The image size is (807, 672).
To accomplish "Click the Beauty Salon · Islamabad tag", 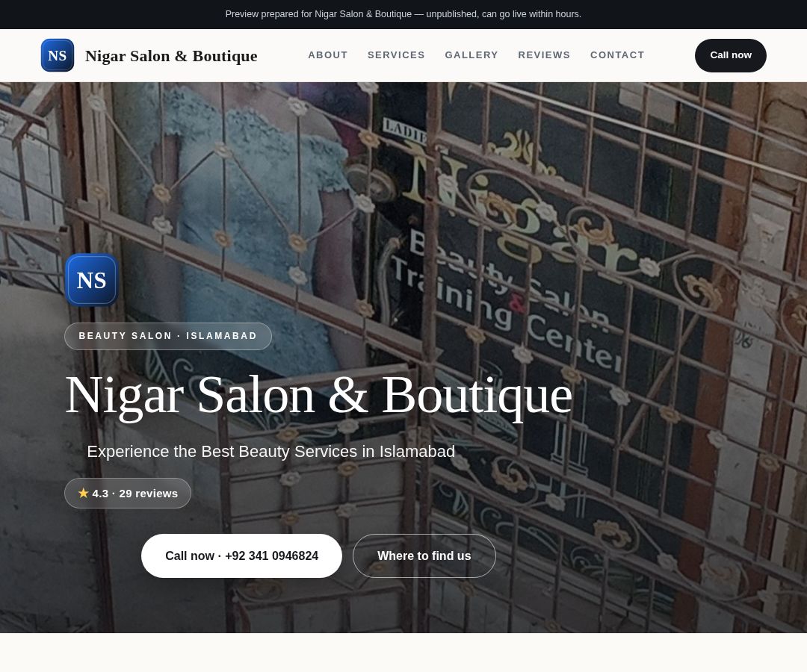I will click(x=168, y=336).
